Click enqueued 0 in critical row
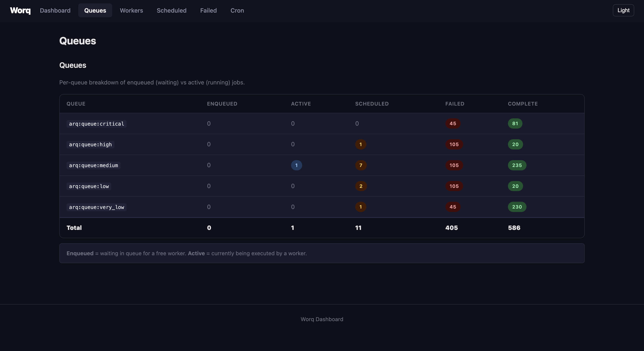The image size is (644, 351). click(209, 123)
